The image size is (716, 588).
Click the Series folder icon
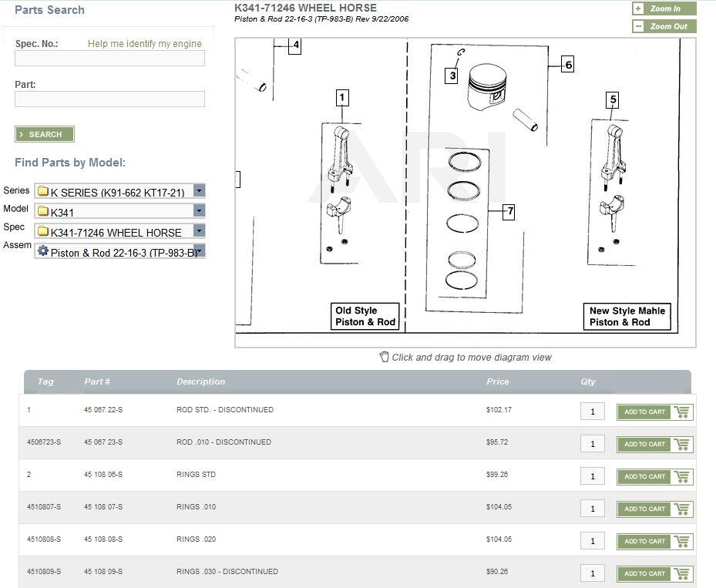tap(43, 191)
